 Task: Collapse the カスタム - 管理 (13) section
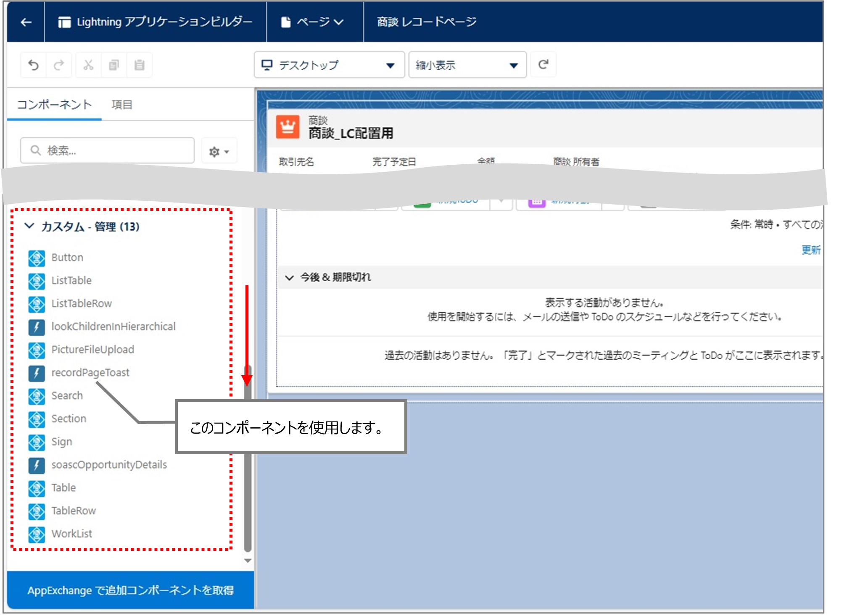click(29, 226)
